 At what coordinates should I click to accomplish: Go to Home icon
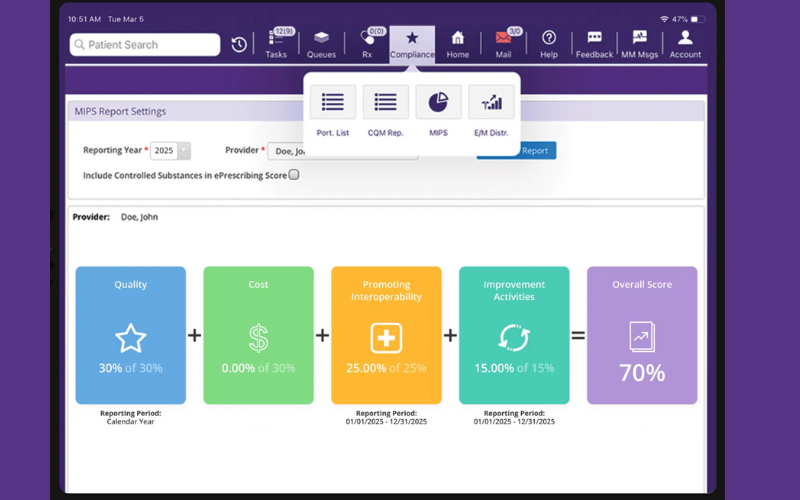[458, 44]
